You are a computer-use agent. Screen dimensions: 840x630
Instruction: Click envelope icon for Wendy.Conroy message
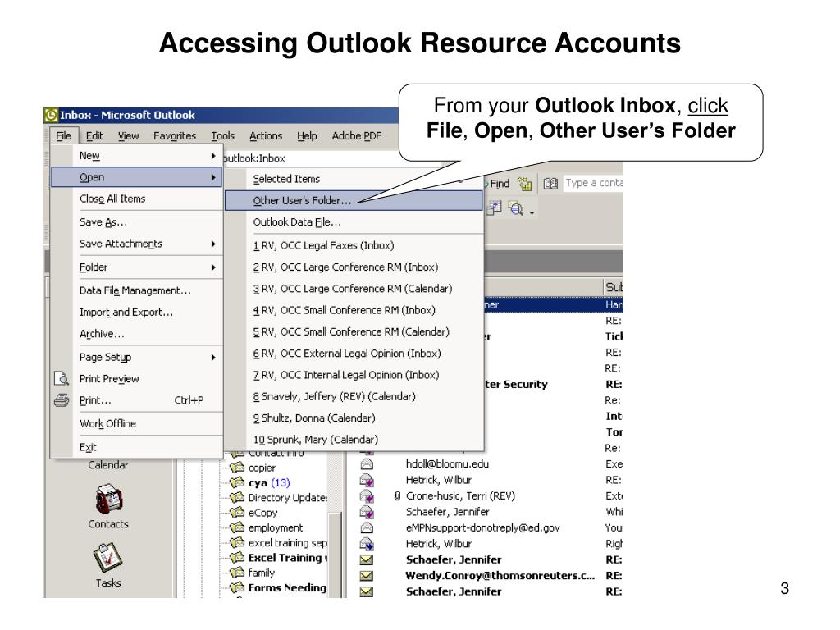click(367, 577)
